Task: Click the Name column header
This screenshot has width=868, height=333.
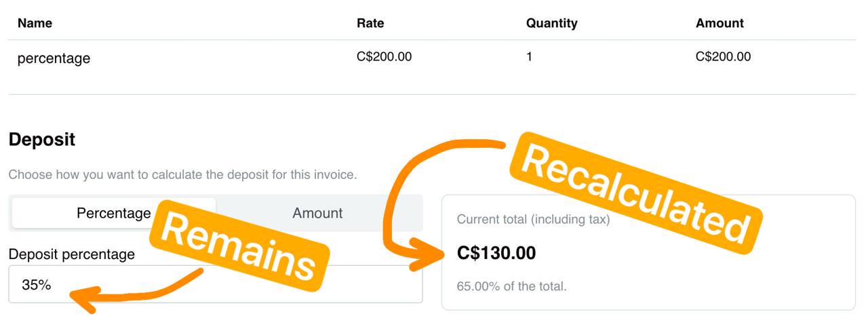Action: [35, 23]
